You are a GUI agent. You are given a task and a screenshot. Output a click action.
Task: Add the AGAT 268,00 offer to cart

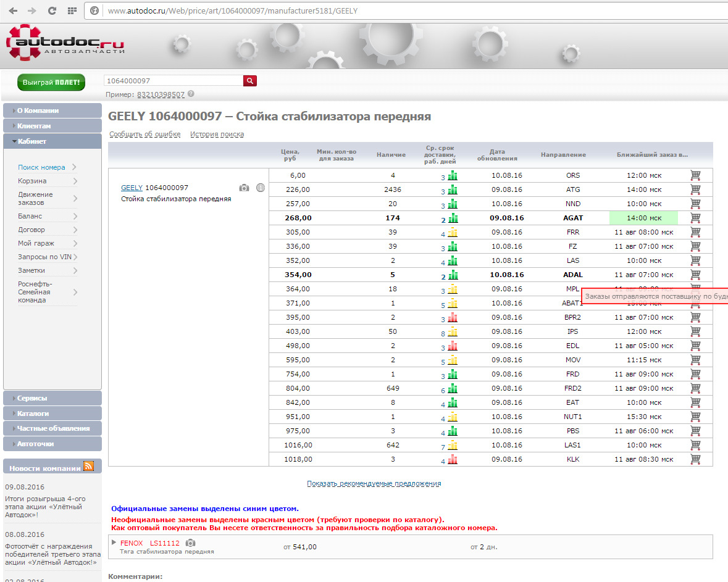(x=695, y=218)
